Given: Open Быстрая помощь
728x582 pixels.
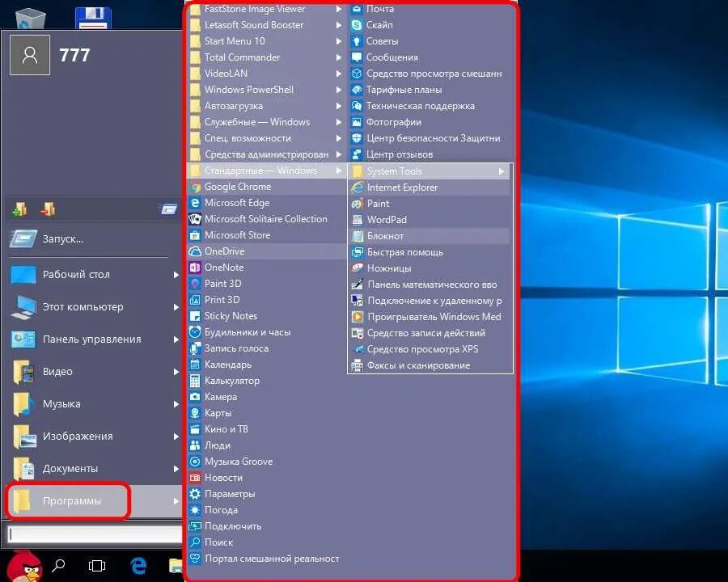Looking at the screenshot, I should coord(430,252).
